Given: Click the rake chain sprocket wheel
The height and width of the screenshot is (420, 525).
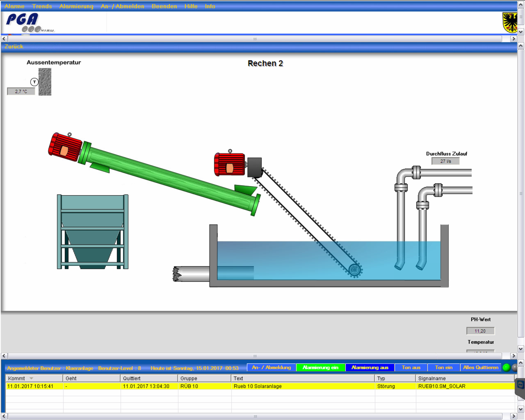Looking at the screenshot, I should 355,270.
